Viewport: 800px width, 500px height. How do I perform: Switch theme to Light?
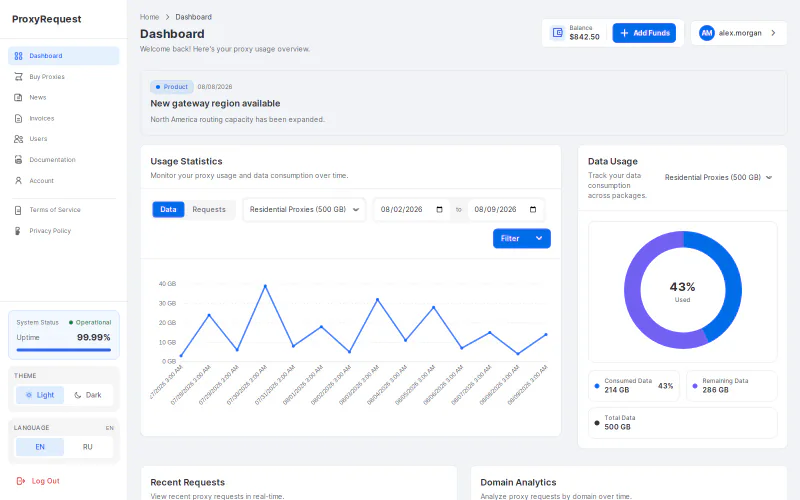[x=40, y=395]
